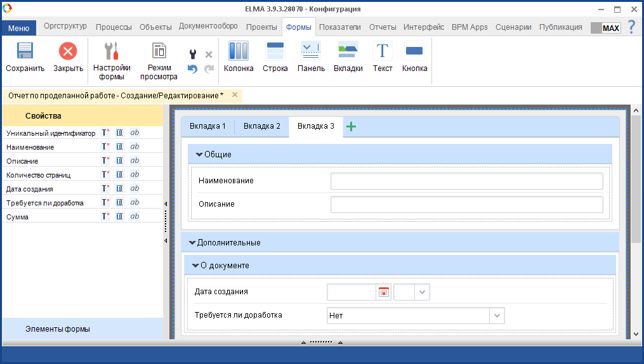Click the Наименование input field
The image size is (644, 364).
466,181
